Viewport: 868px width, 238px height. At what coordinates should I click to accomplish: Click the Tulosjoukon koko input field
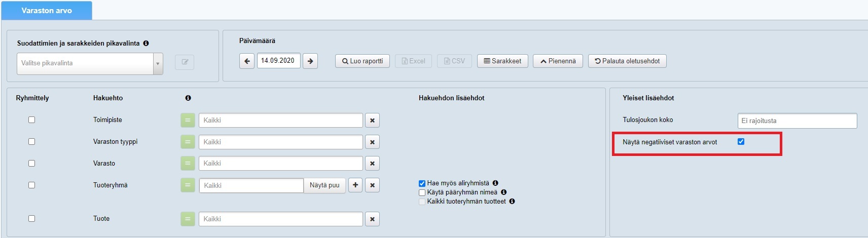[x=797, y=121]
